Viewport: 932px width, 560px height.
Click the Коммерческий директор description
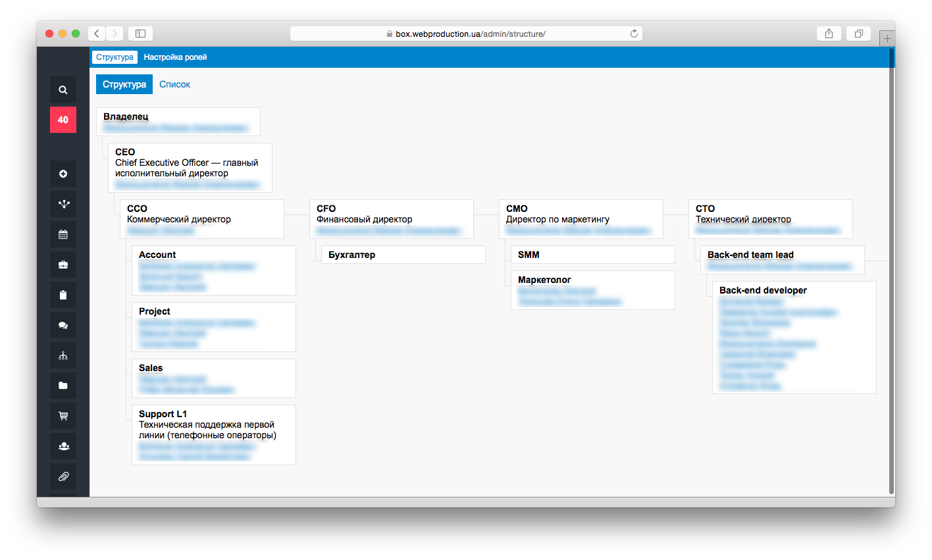pyautogui.click(x=179, y=219)
